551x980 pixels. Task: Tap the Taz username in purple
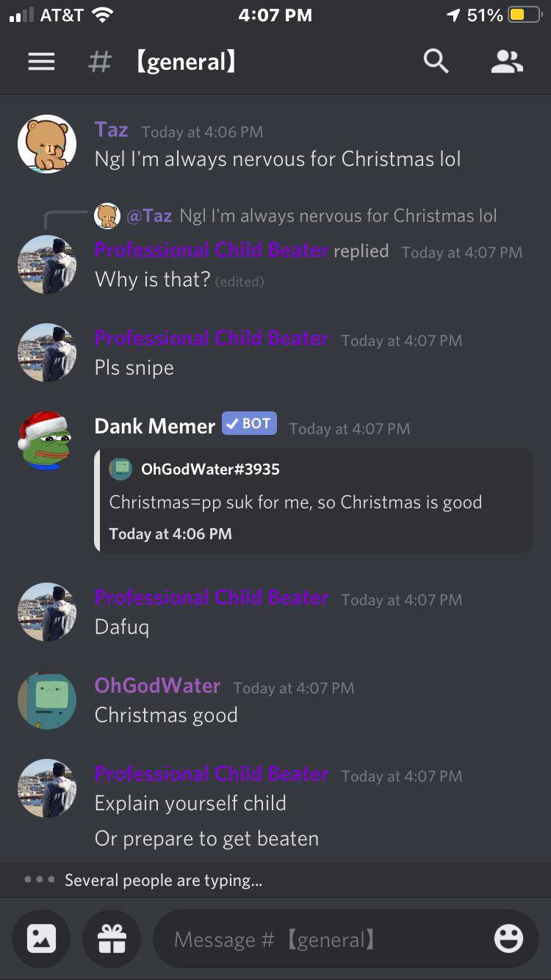click(x=112, y=130)
